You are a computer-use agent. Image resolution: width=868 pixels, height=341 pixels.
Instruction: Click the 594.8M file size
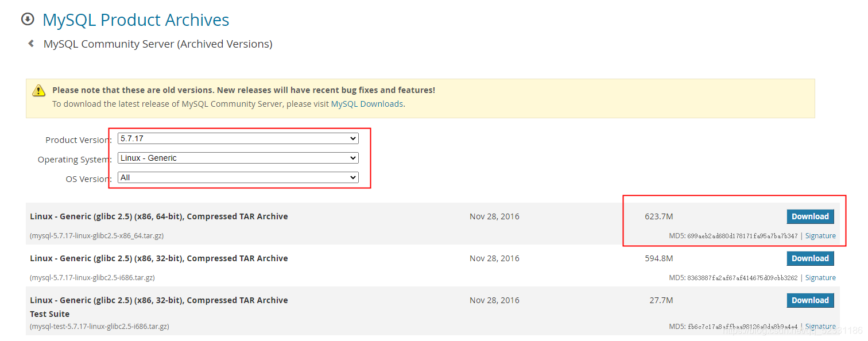pyautogui.click(x=659, y=258)
